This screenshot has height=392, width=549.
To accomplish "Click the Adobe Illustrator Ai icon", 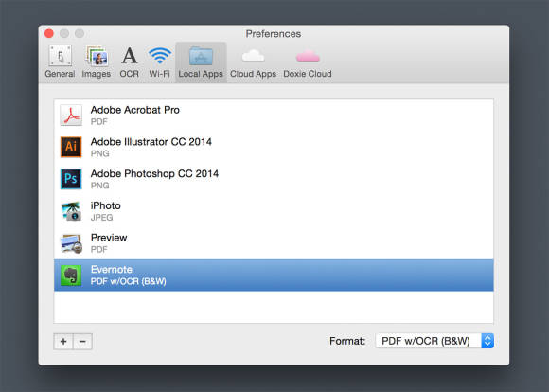I will (71, 147).
